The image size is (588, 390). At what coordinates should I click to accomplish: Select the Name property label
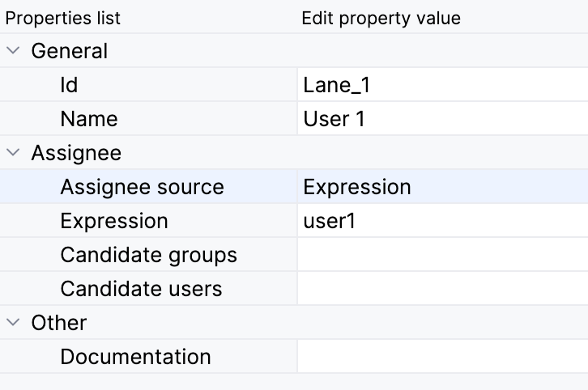88,119
